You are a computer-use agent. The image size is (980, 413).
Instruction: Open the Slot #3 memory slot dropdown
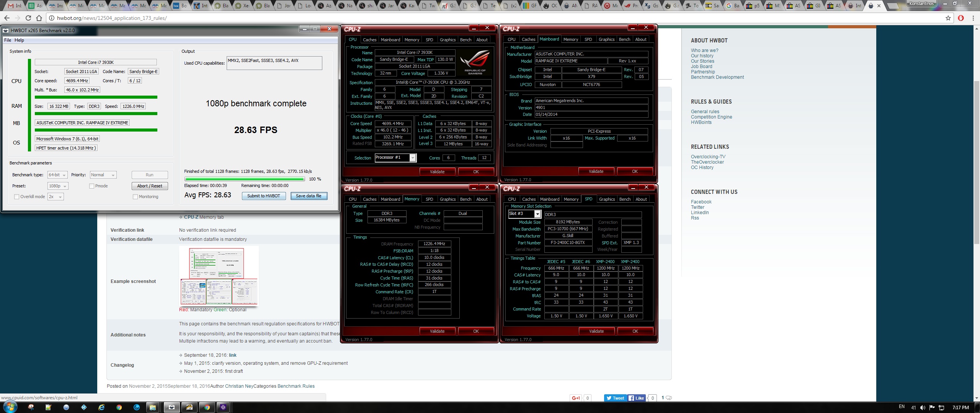click(524, 214)
